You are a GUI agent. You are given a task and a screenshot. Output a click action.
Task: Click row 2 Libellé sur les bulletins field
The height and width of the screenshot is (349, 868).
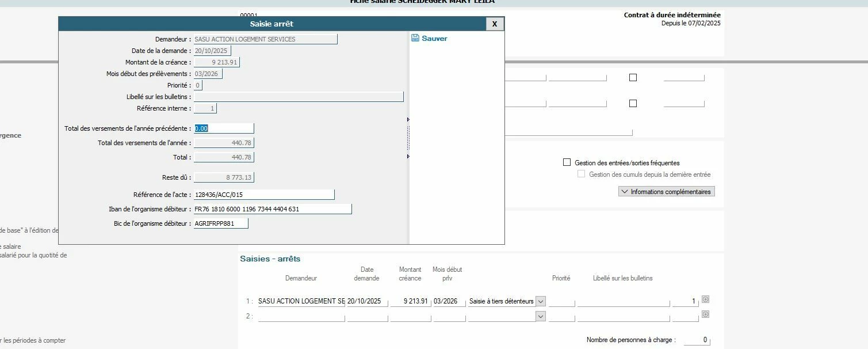624,316
